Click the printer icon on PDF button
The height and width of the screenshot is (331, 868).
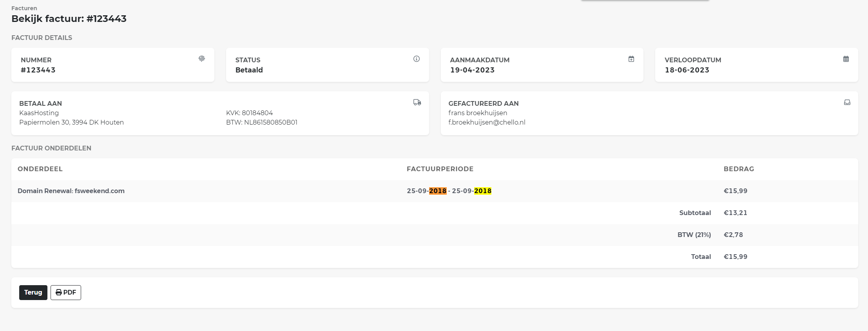click(x=59, y=293)
